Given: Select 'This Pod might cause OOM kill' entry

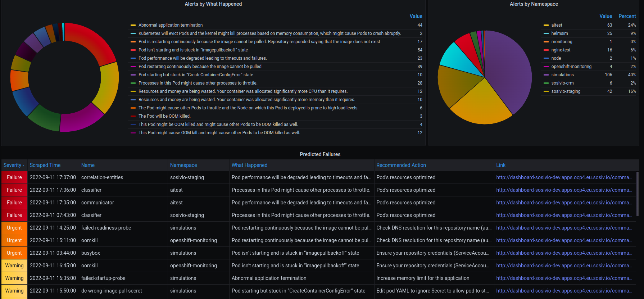Looking at the screenshot, I should pos(219,133).
